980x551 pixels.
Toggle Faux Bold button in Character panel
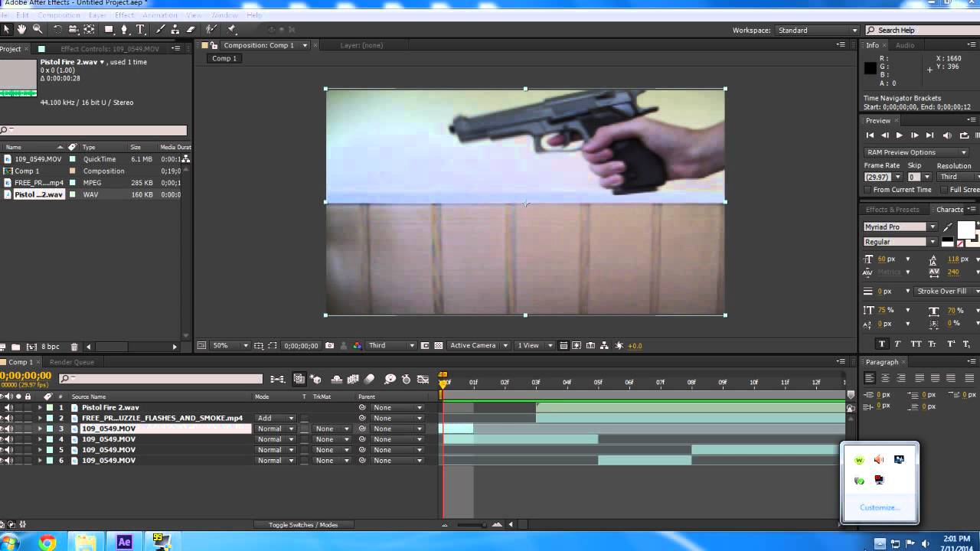(x=882, y=344)
